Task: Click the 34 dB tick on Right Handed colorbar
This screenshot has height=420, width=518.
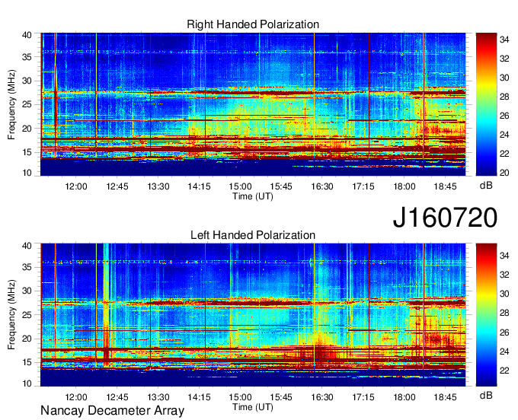Action: [504, 40]
